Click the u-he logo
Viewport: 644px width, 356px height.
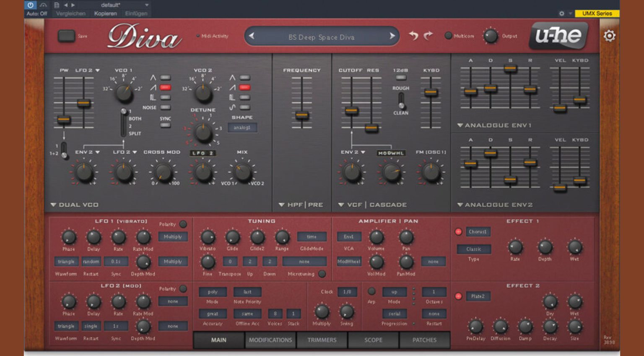pos(559,36)
